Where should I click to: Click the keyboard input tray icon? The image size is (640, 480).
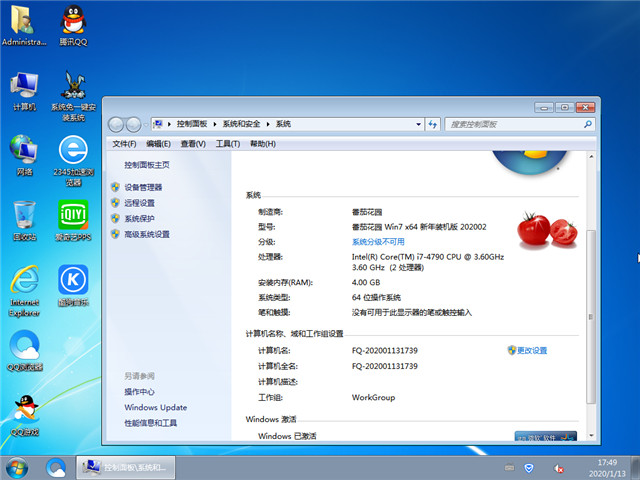[x=509, y=467]
